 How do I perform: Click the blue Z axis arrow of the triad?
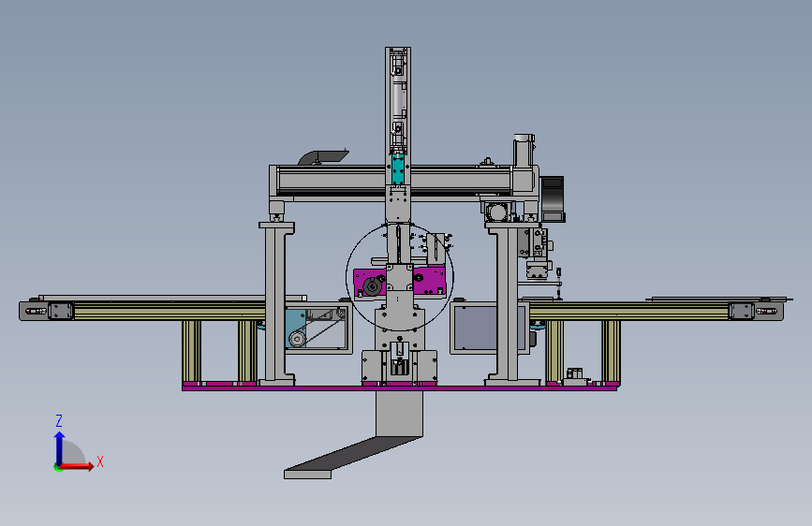60,447
